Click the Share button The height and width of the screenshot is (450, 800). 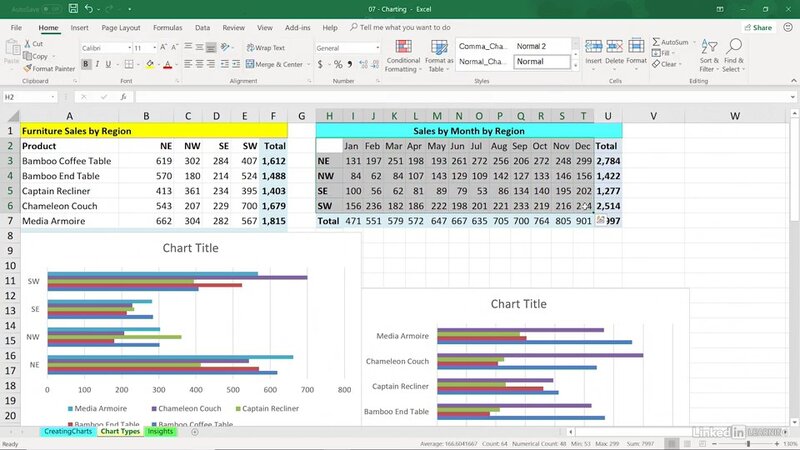(x=759, y=28)
